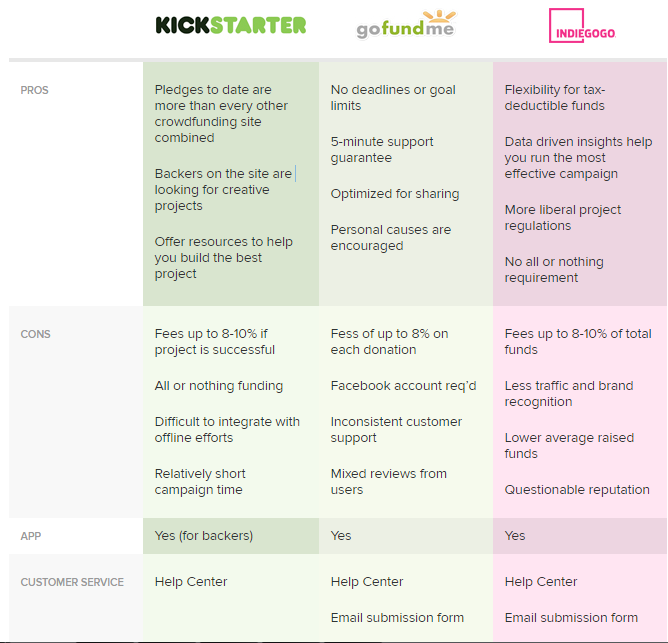Open Help Center in the Indiegogo column
The width and height of the screenshot is (668, 643).
(x=541, y=582)
